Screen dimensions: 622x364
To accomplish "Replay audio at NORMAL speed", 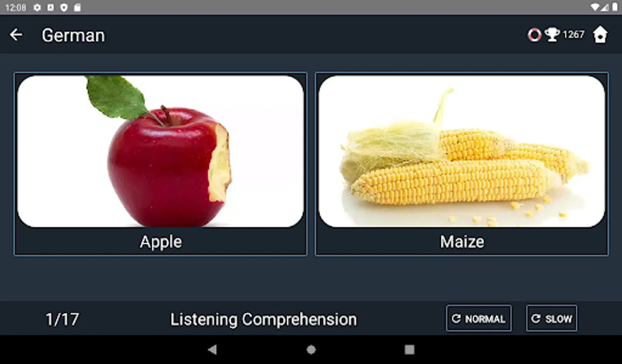I will point(479,318).
